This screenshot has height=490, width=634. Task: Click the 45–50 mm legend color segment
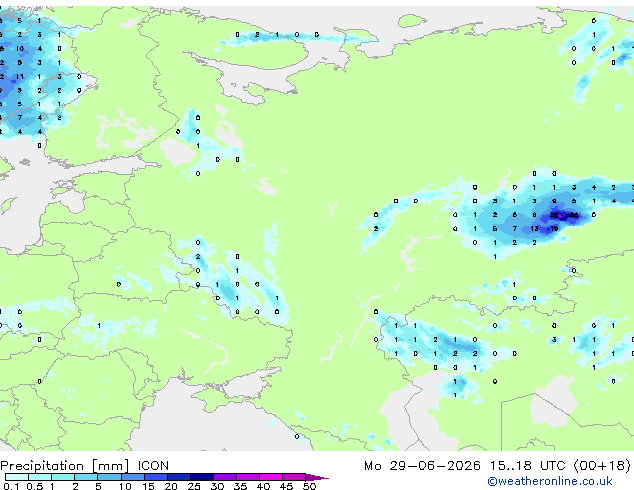pos(294,477)
